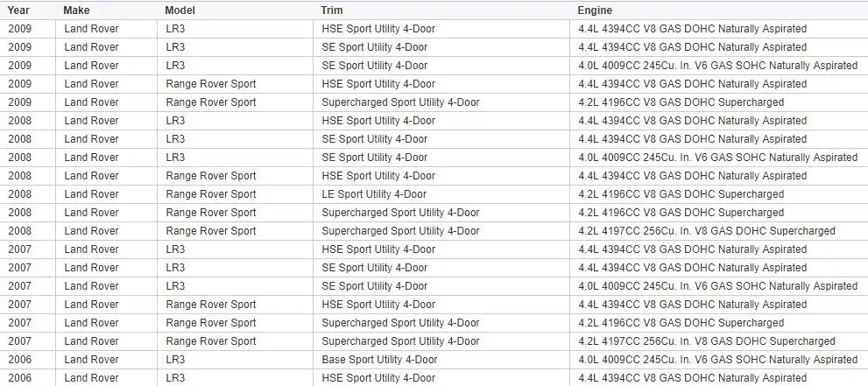This screenshot has width=868, height=386.
Task: Click 2008 4.2L 4197CC 256Cu. In. engine cell
Action: click(718, 231)
